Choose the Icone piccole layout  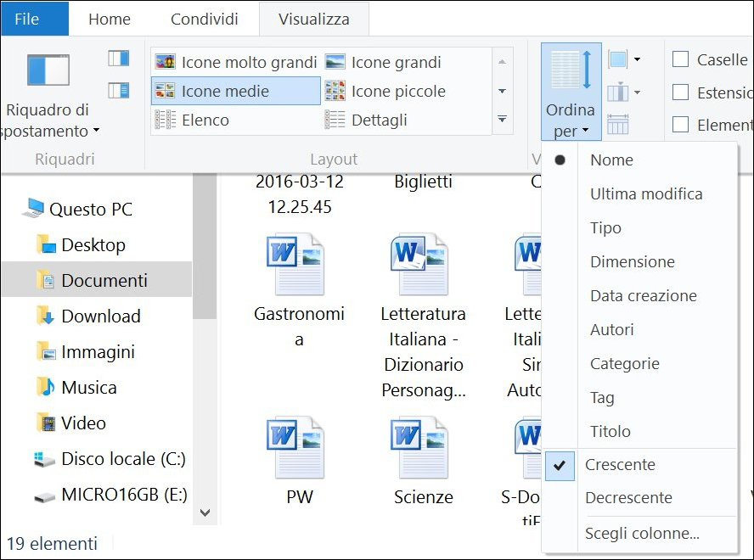pyautogui.click(x=385, y=91)
